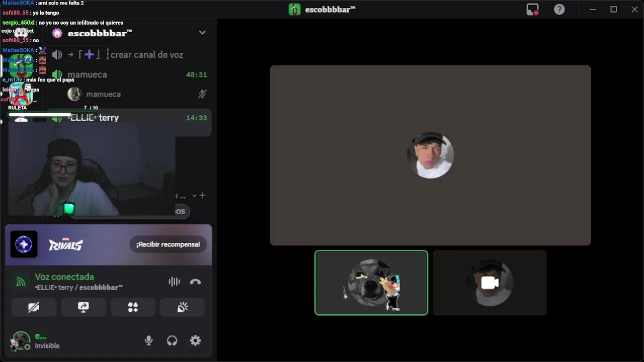Click chat message 'más feo que el papá'
Viewport: 644px width, 362px height.
(x=50, y=80)
